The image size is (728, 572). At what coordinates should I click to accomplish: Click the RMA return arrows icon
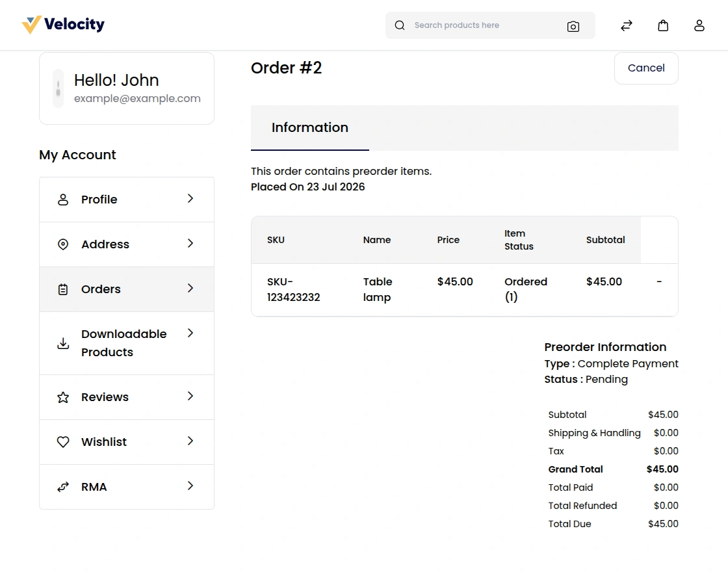(62, 487)
